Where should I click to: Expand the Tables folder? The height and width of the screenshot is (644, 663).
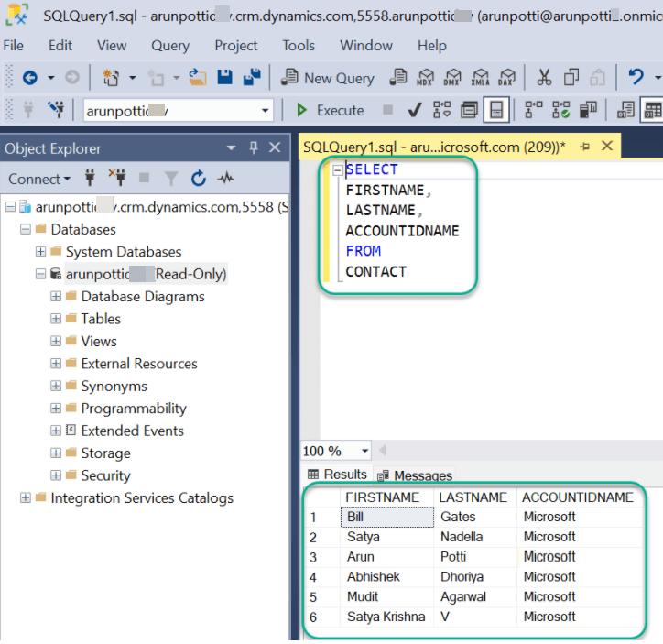point(55,319)
